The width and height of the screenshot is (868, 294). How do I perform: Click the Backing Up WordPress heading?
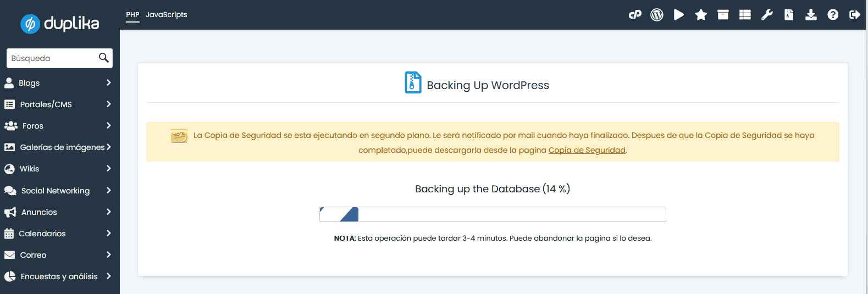coord(488,85)
